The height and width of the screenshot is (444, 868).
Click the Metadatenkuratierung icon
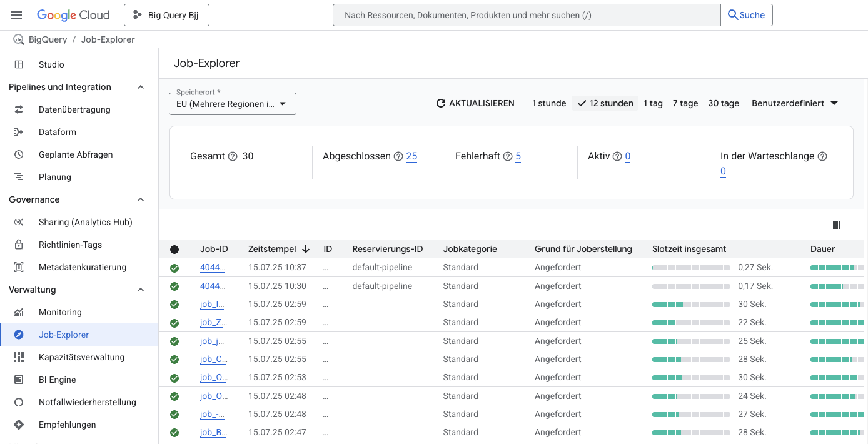pos(19,267)
